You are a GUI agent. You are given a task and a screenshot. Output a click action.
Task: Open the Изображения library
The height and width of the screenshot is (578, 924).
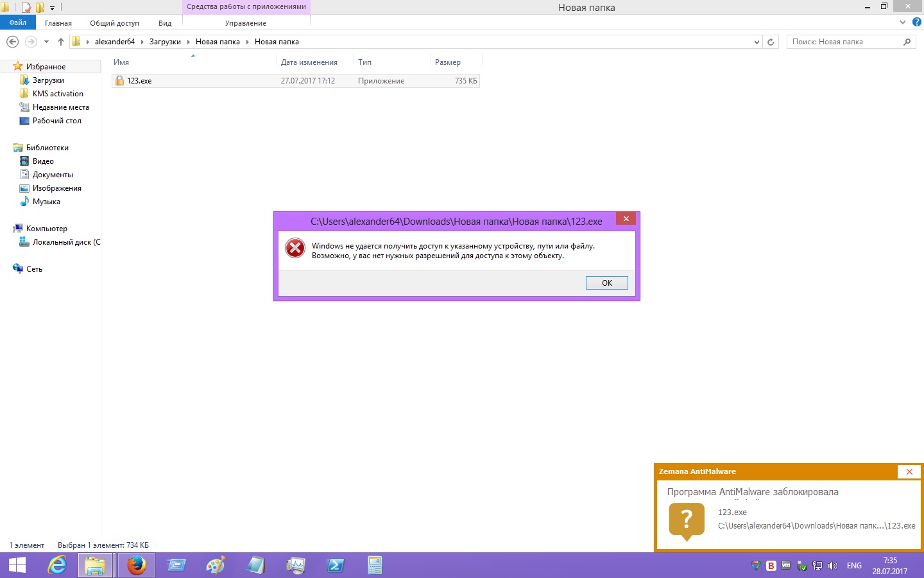click(56, 188)
